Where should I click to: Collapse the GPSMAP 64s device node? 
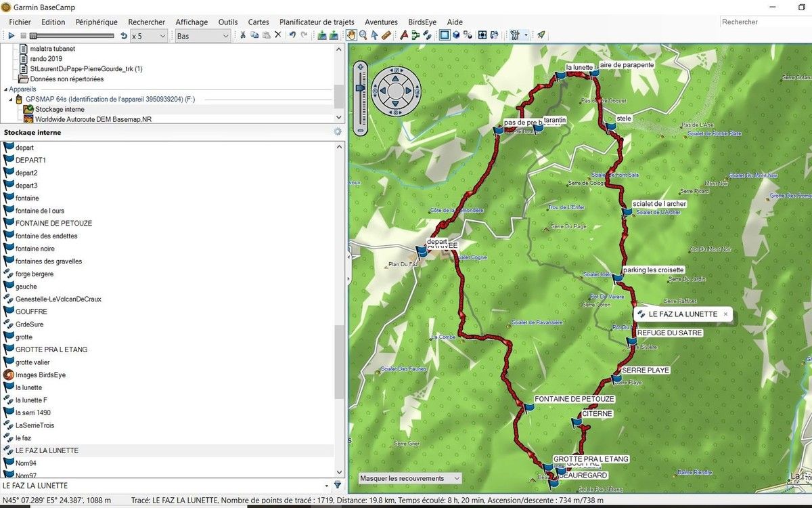12,99
